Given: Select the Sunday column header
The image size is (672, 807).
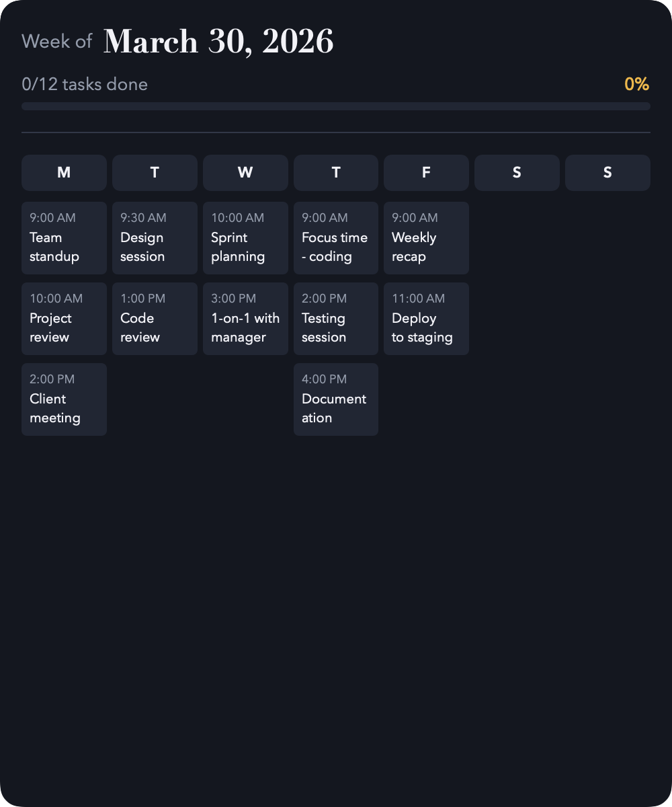Looking at the screenshot, I should point(607,172).
